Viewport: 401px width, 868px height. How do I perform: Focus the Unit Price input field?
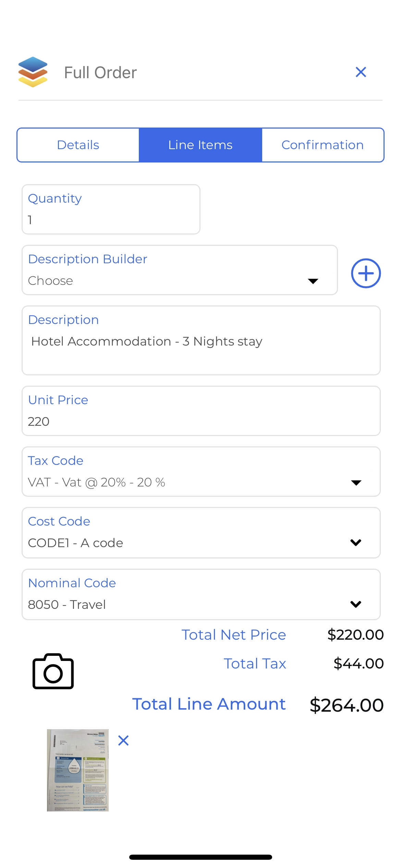point(201,411)
